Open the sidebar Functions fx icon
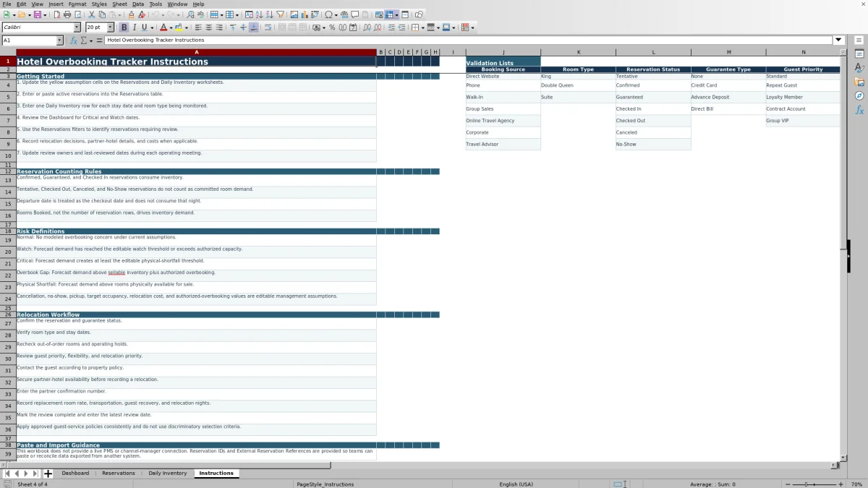The width and height of the screenshot is (868, 488). (859, 110)
